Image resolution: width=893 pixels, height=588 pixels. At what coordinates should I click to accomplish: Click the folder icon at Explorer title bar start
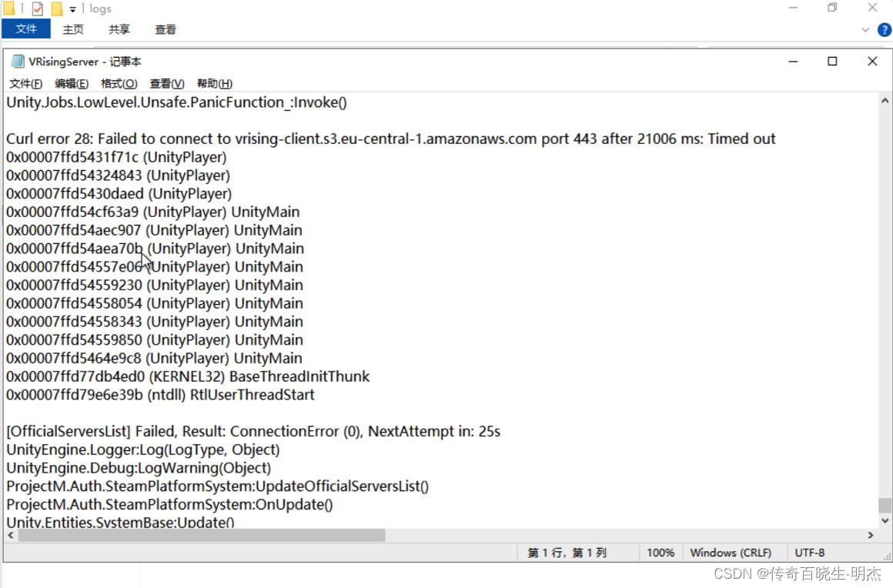point(9,8)
